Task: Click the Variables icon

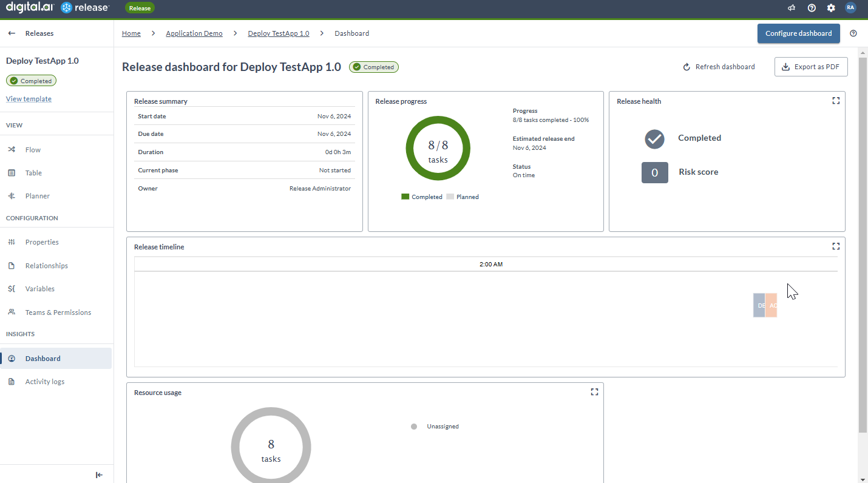Action: point(12,289)
